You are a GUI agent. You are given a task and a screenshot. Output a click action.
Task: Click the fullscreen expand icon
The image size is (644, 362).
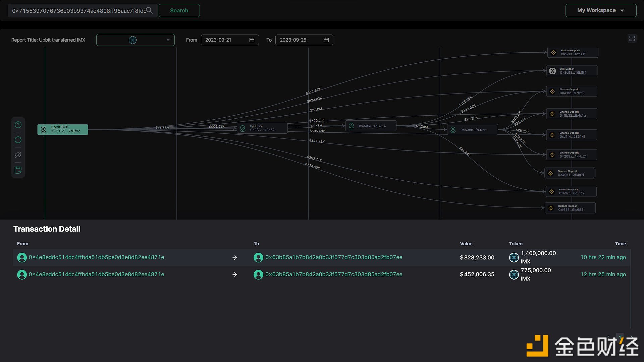point(632,39)
